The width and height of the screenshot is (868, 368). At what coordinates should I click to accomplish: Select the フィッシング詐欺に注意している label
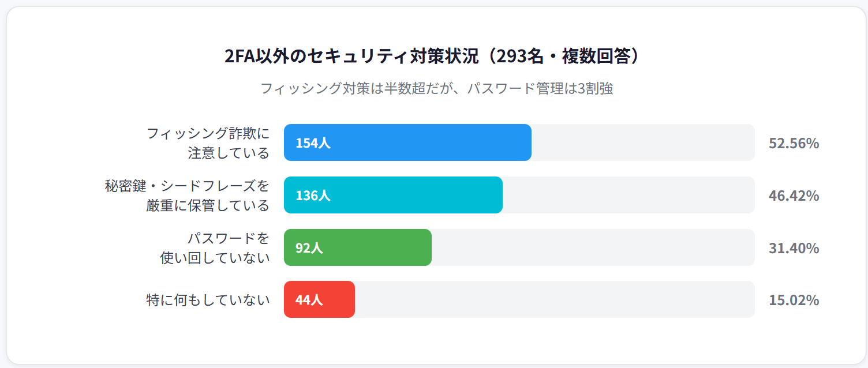[208, 143]
